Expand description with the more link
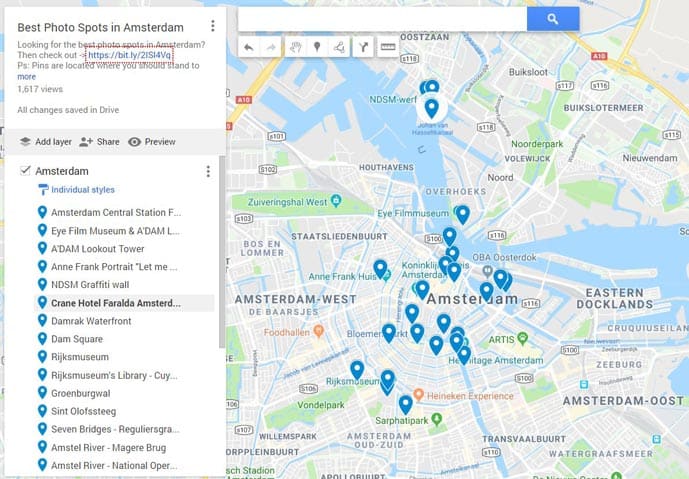 [x=26, y=76]
